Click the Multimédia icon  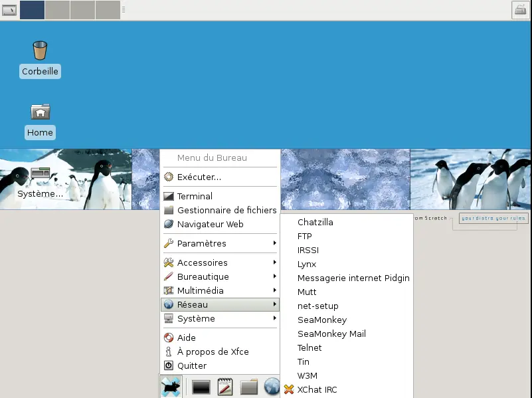coord(169,290)
